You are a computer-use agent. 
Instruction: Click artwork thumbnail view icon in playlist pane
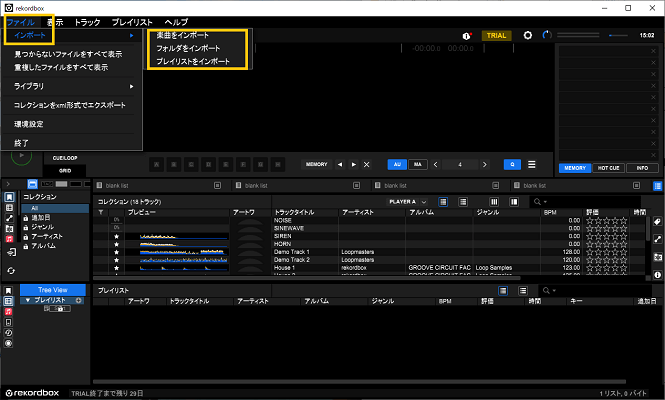tap(503, 291)
